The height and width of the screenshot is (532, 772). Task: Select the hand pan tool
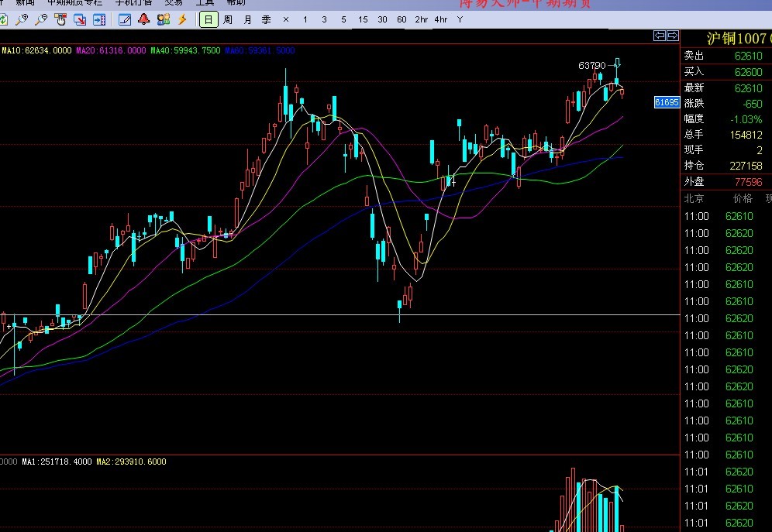[x=60, y=19]
